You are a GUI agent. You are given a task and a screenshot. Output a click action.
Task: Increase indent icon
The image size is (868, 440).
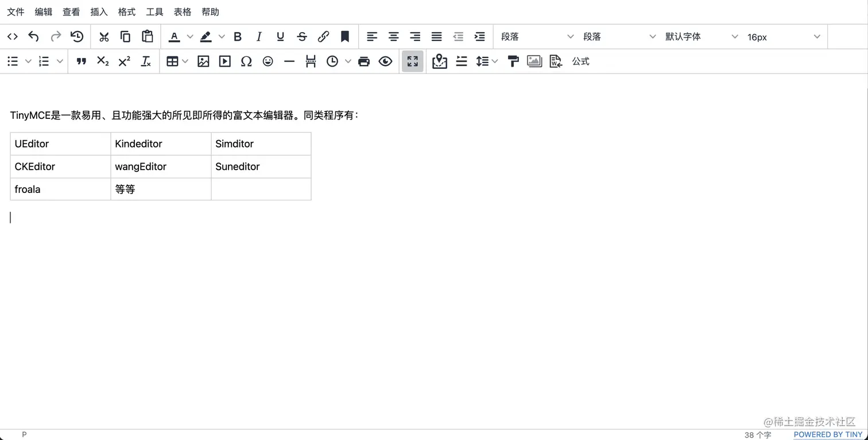[x=479, y=37]
